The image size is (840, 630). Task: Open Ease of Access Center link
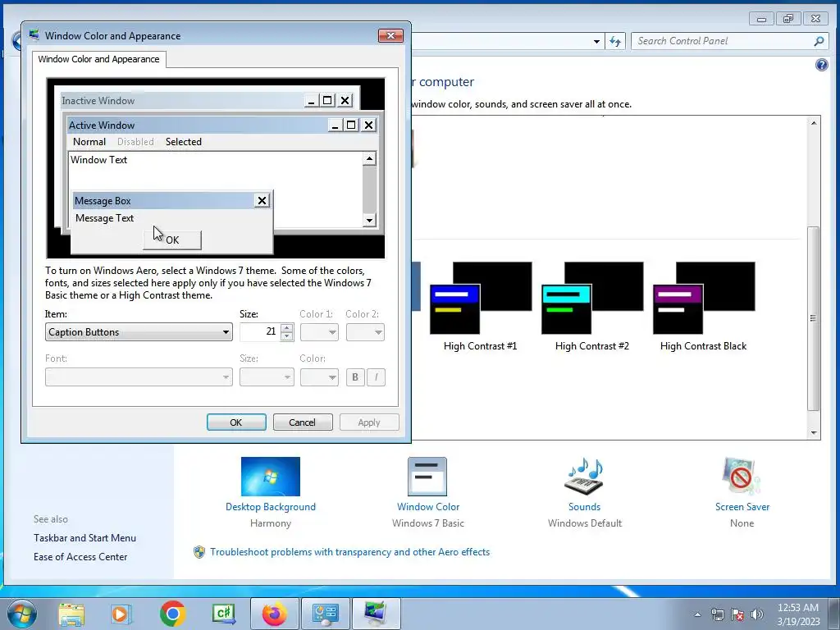80,557
